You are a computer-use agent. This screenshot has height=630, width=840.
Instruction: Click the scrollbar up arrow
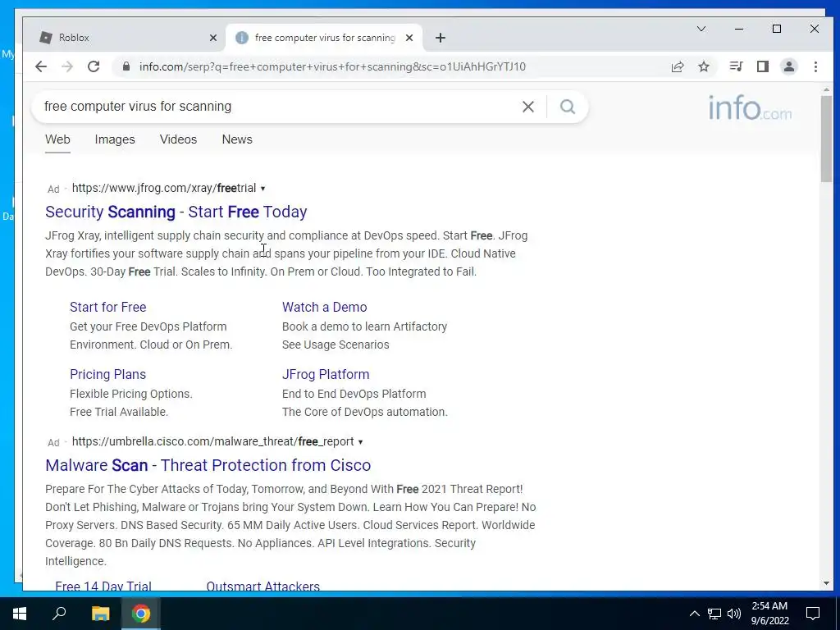click(x=826, y=90)
